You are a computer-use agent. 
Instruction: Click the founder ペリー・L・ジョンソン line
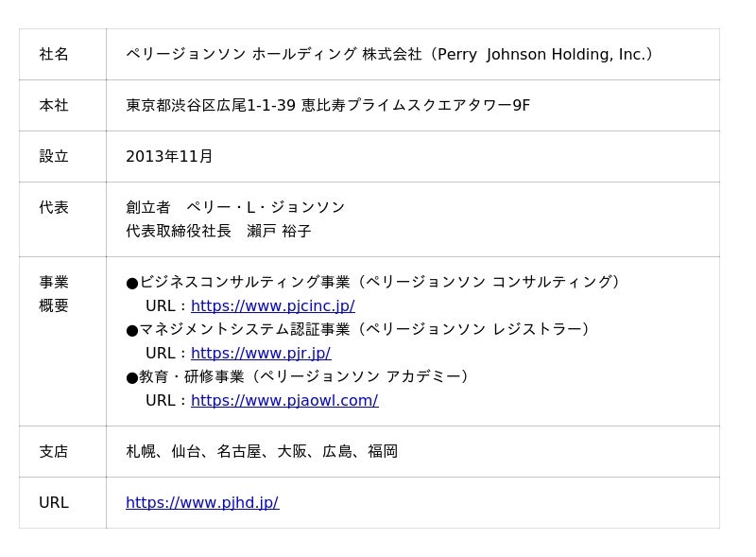[x=235, y=207]
